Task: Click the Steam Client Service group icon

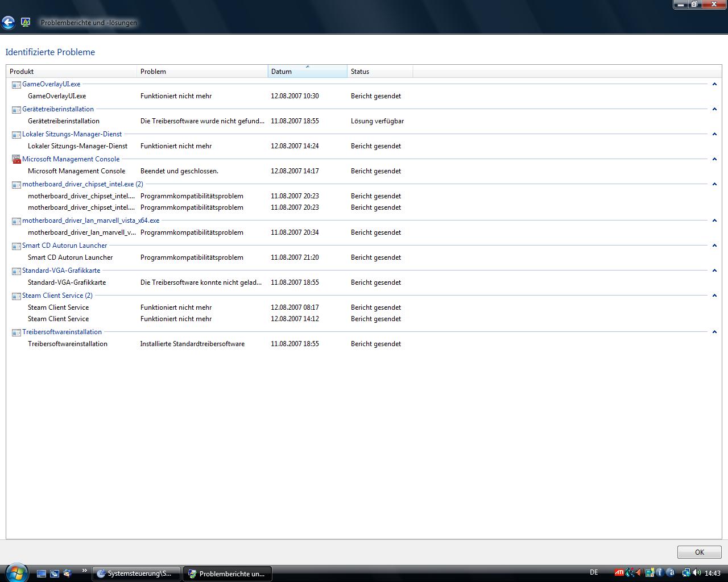Action: (16, 296)
